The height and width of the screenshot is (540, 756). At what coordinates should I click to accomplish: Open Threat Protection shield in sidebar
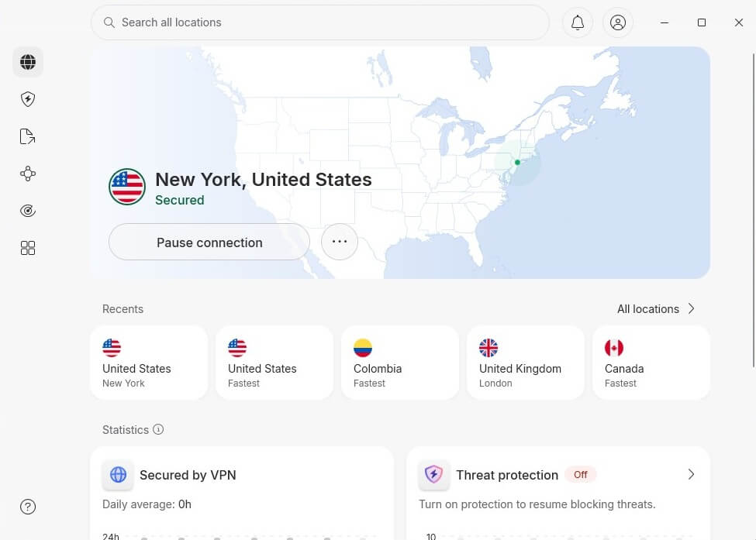[28, 99]
